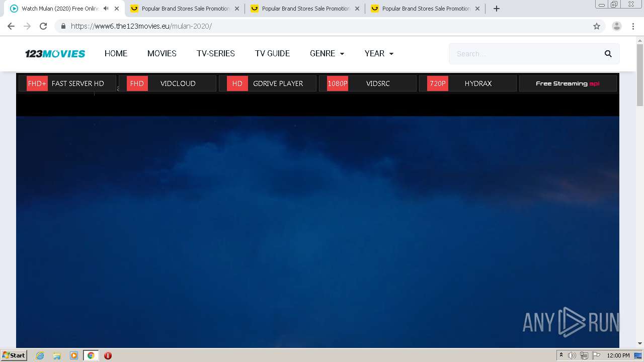Open the Chrome profile avatar
This screenshot has height=362, width=644.
(x=617, y=26)
